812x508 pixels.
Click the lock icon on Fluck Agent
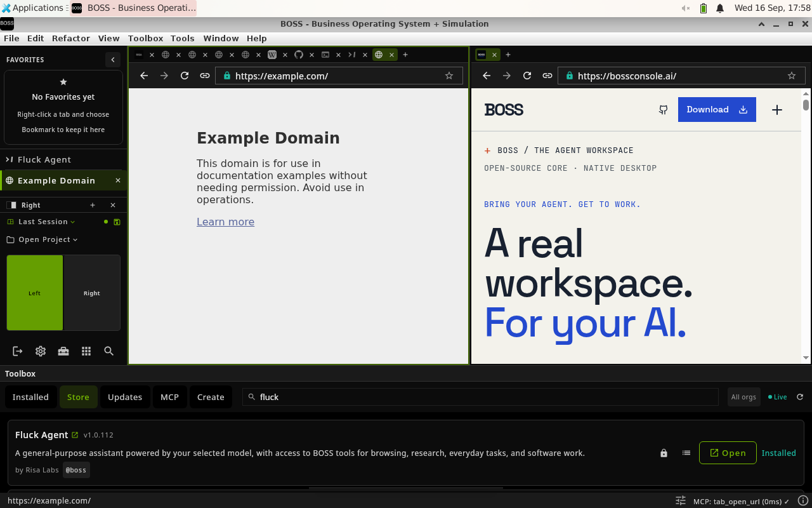click(664, 453)
